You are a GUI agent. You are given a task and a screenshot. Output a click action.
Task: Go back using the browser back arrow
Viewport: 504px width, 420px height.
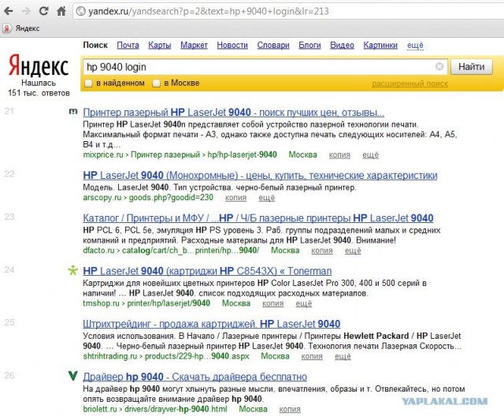[9, 11]
